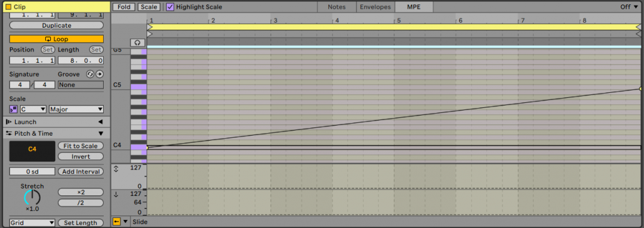Click the scale flat/sharp icon
This screenshot has width=644, height=228.
pos(13,109)
